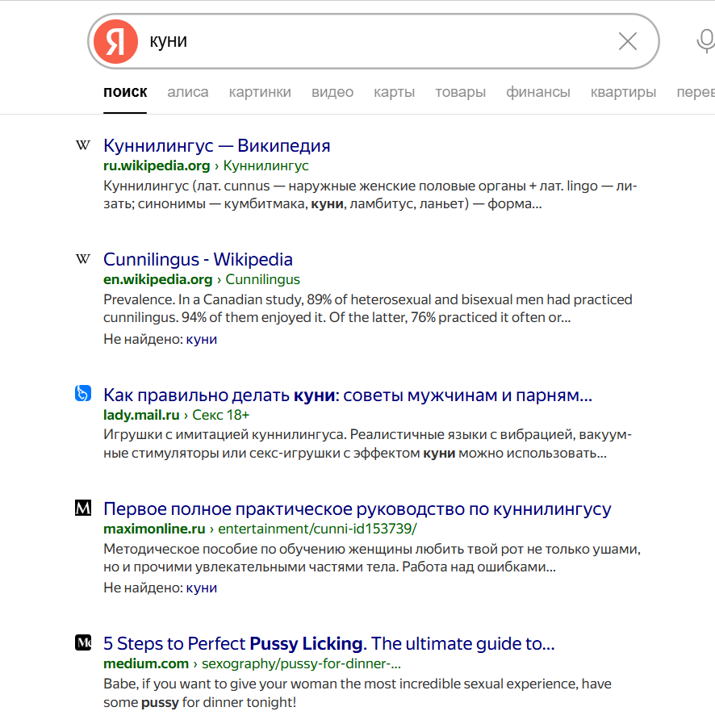Screen dimensions: 715x728
Task: Open the en.wikipedia.org domain link
Action: [x=157, y=280]
